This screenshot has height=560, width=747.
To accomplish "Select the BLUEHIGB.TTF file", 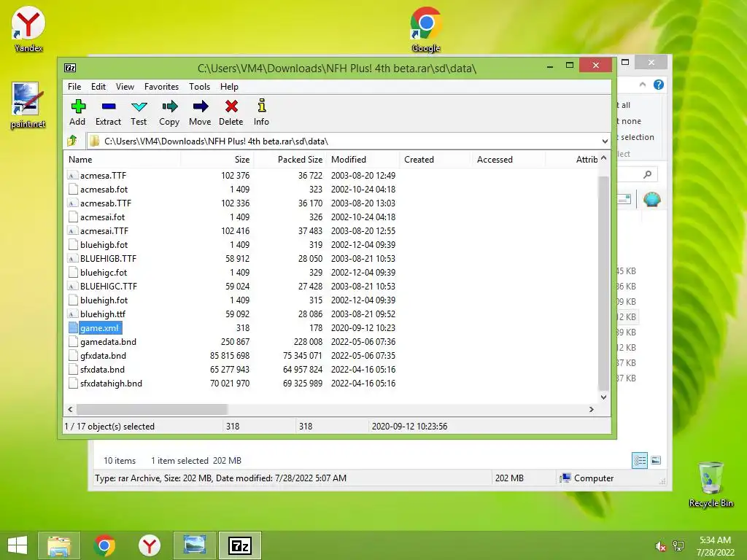I will pyautogui.click(x=108, y=259).
